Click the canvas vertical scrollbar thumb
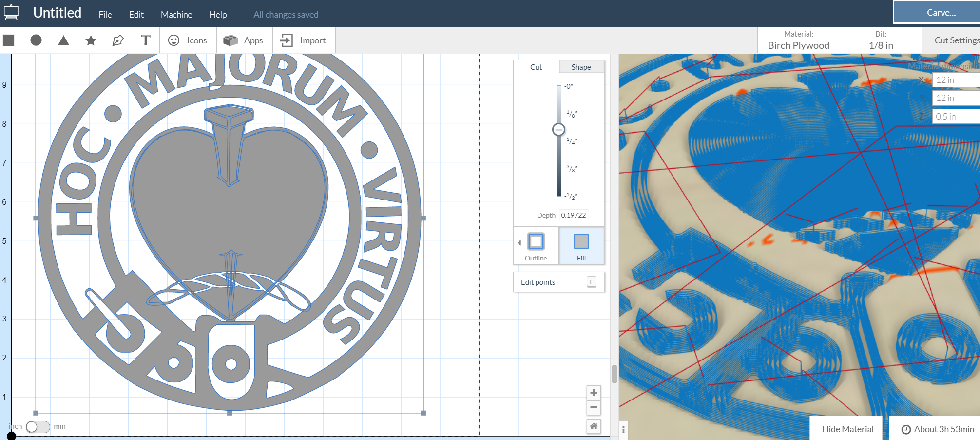This screenshot has height=440, width=980. click(x=615, y=374)
